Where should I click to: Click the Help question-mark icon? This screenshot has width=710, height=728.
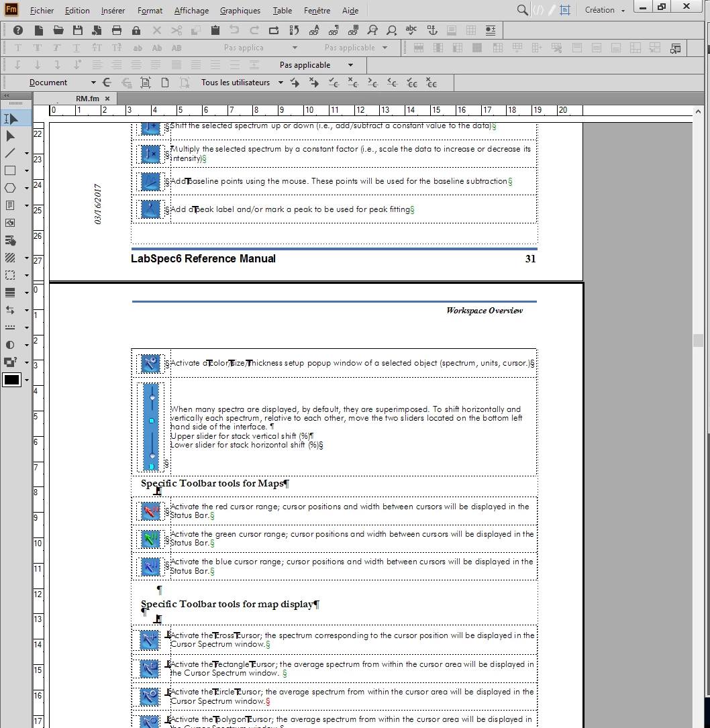tap(18, 30)
